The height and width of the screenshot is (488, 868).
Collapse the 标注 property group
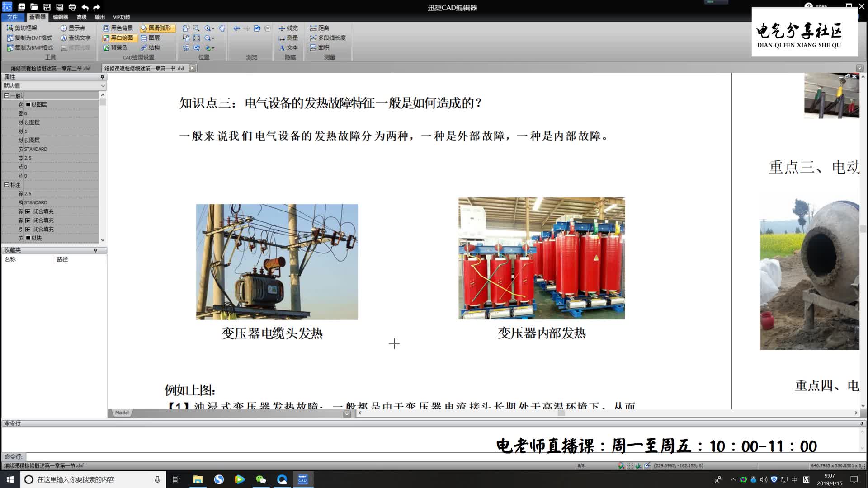pos(6,184)
